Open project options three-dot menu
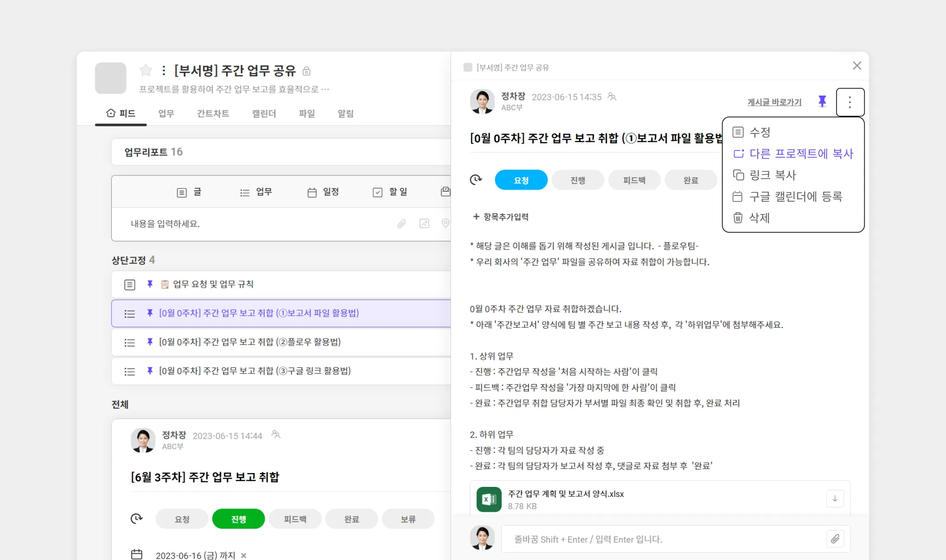 point(164,71)
